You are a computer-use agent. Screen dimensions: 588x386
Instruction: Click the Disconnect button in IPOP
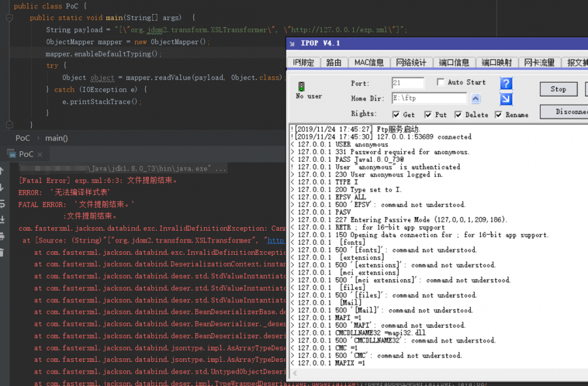[x=564, y=112]
